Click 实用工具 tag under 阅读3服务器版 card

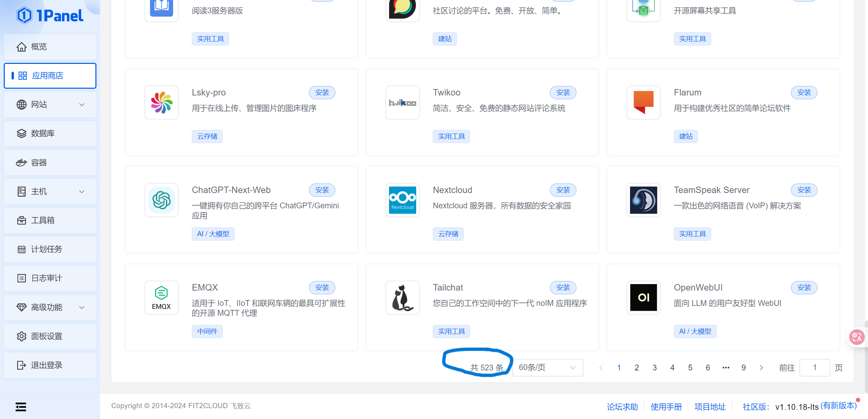(x=210, y=39)
